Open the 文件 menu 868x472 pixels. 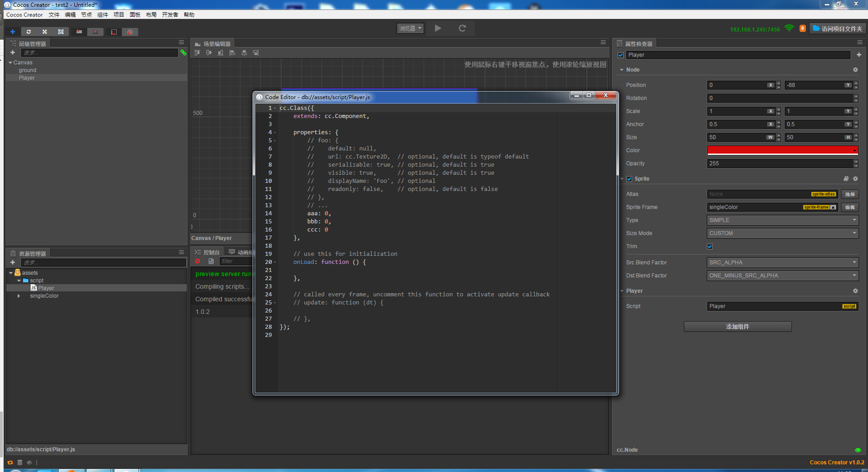pyautogui.click(x=54, y=15)
